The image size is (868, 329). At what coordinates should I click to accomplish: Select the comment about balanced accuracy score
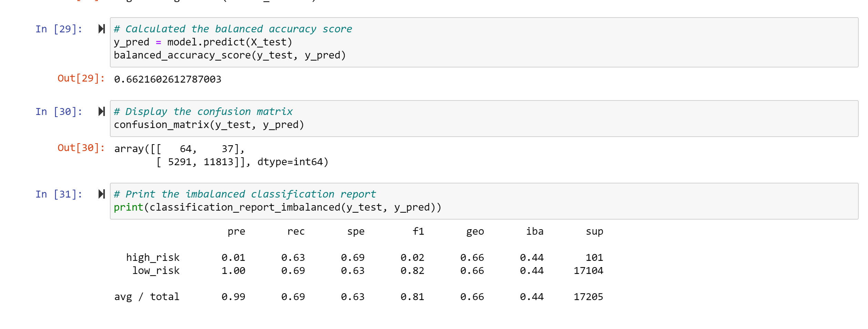(x=233, y=29)
